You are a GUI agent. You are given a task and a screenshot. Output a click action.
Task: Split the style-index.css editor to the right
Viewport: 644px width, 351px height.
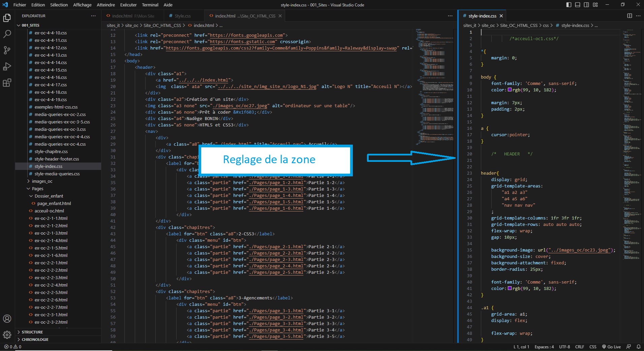pyautogui.click(x=630, y=16)
